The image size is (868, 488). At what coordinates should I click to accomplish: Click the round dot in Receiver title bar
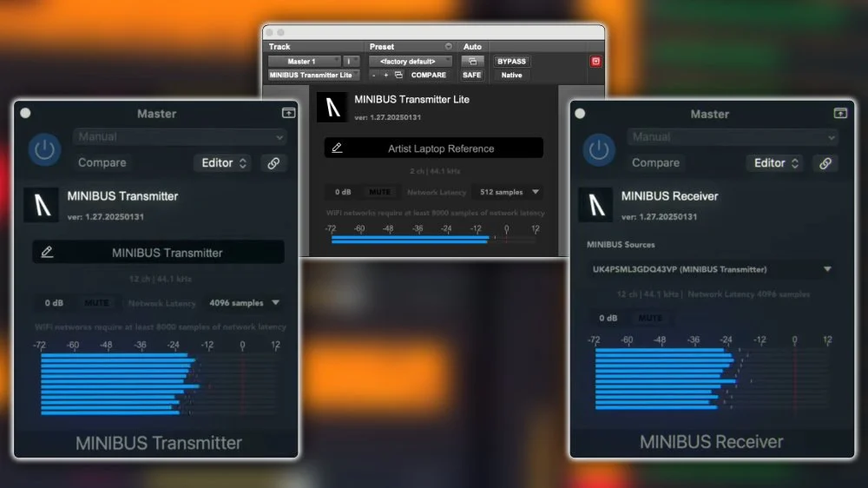click(x=580, y=114)
